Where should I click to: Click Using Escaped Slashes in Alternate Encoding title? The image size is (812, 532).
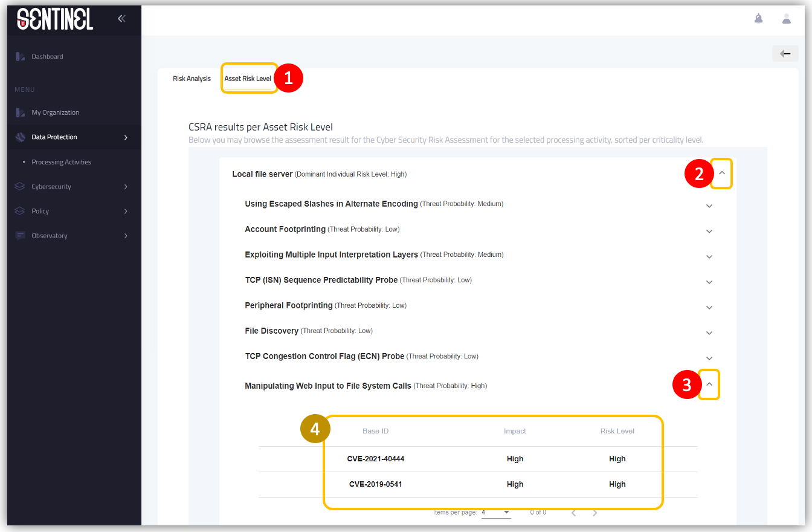[x=331, y=204]
